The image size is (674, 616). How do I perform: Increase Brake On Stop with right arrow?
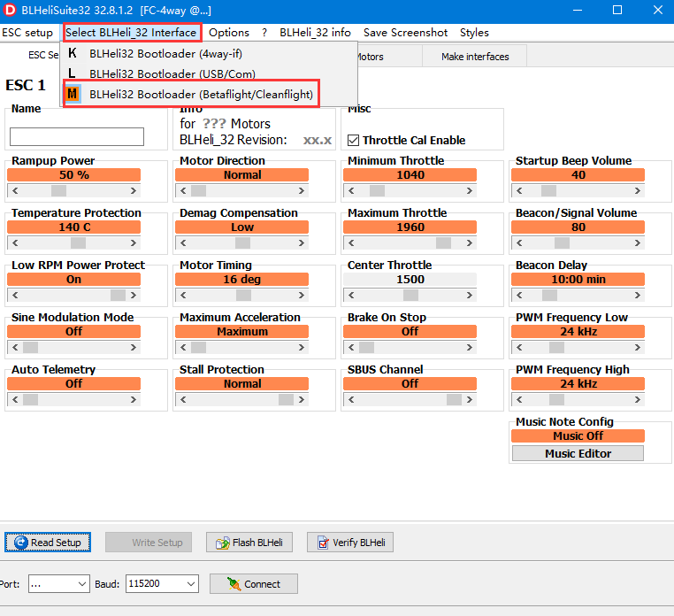click(x=470, y=347)
